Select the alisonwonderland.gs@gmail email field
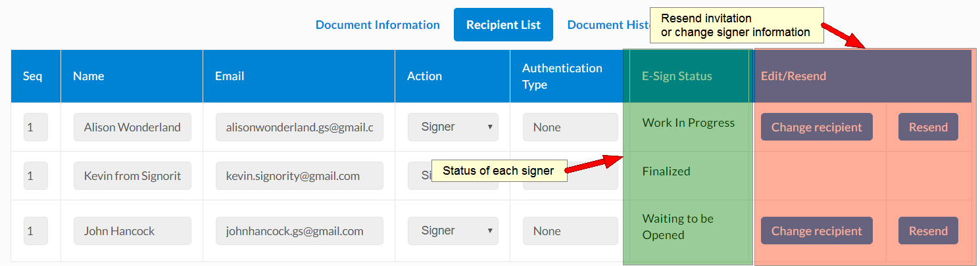Viewport: 980px width, 266px height. point(299,127)
